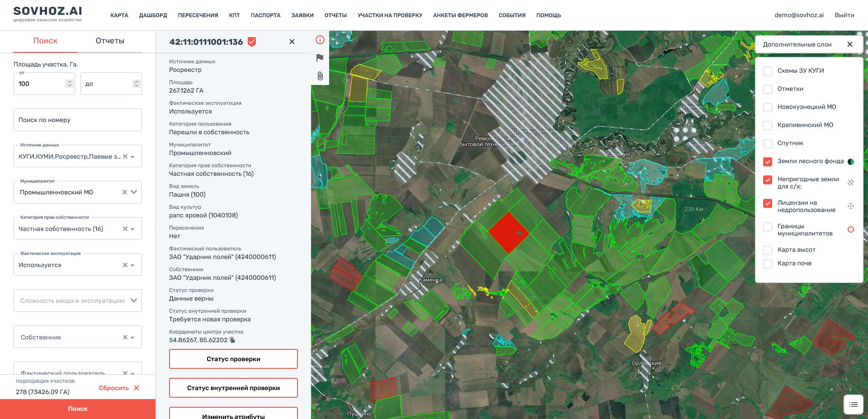Close the parcel details panel

(x=292, y=42)
